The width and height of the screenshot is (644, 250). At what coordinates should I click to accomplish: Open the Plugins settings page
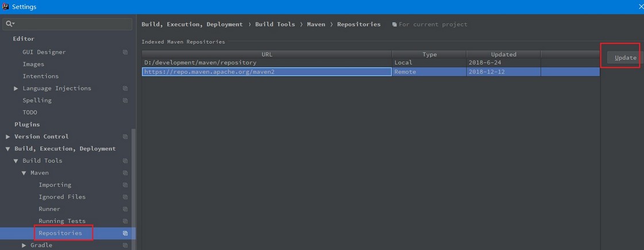27,124
